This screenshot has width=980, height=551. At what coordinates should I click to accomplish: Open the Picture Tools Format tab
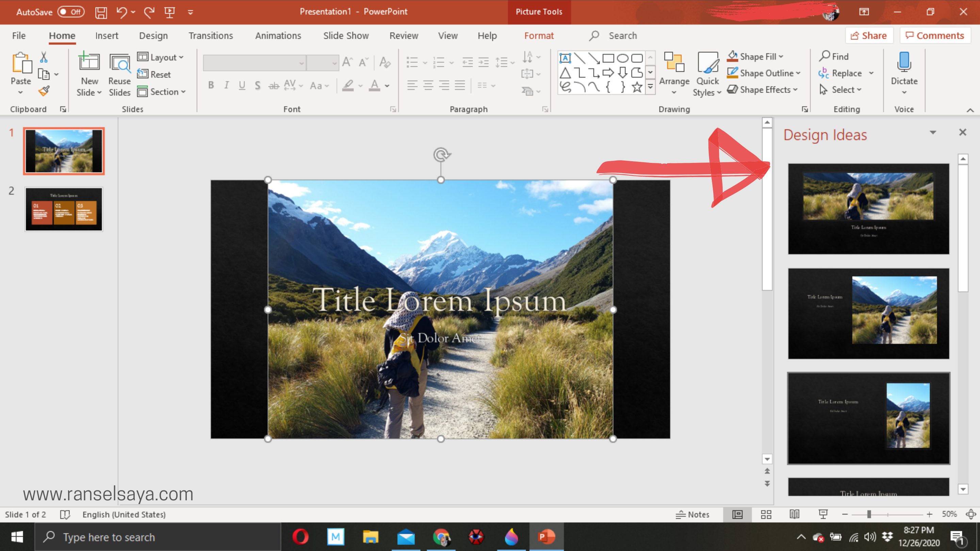[539, 36]
